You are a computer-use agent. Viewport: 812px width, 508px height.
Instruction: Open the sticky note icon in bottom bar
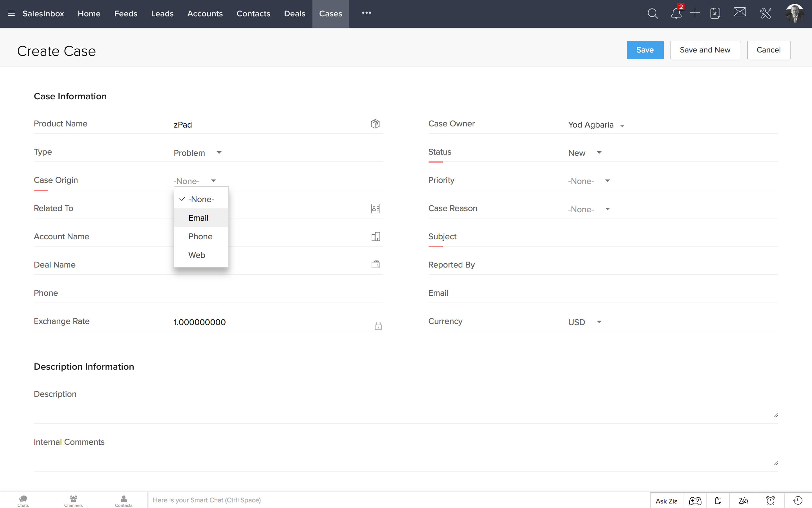tap(718, 501)
